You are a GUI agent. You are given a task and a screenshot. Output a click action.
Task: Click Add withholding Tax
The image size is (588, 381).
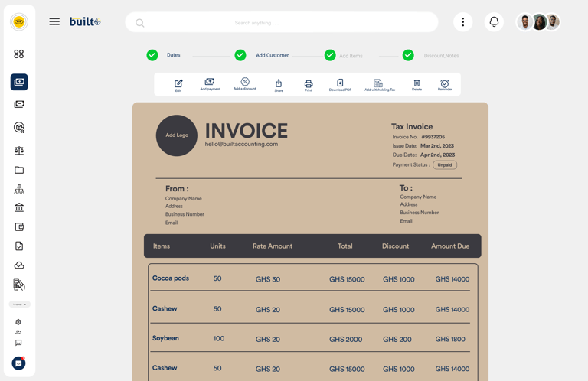point(380,85)
